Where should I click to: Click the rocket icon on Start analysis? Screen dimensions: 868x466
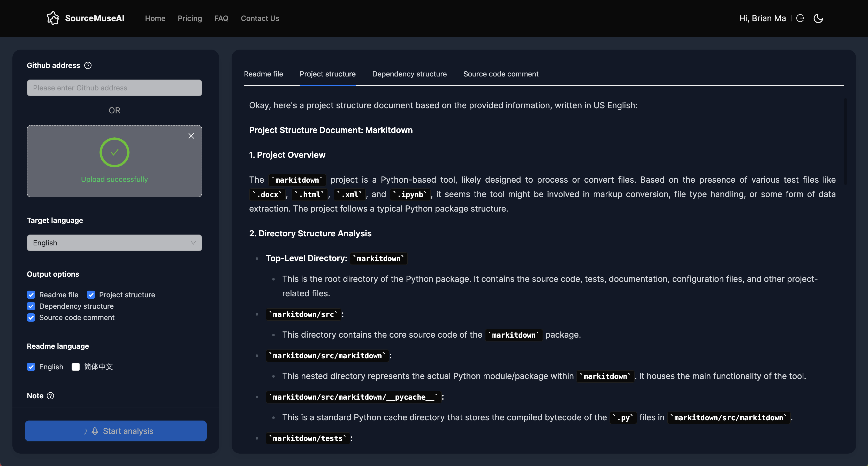coord(94,431)
